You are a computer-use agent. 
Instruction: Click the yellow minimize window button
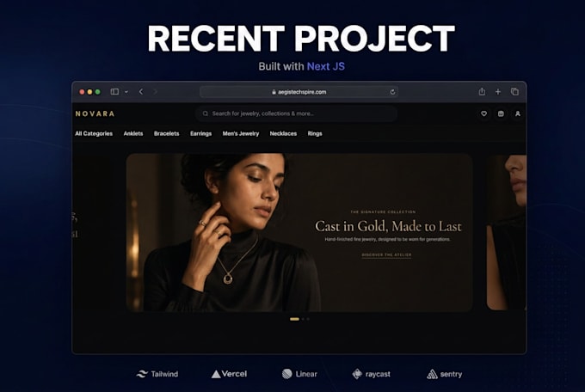89,92
